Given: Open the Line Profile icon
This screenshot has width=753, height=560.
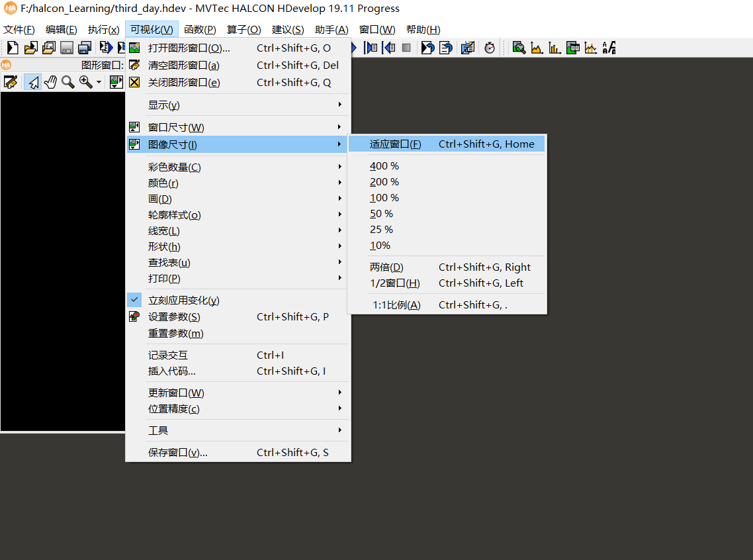Looking at the screenshot, I should pyautogui.click(x=591, y=48).
